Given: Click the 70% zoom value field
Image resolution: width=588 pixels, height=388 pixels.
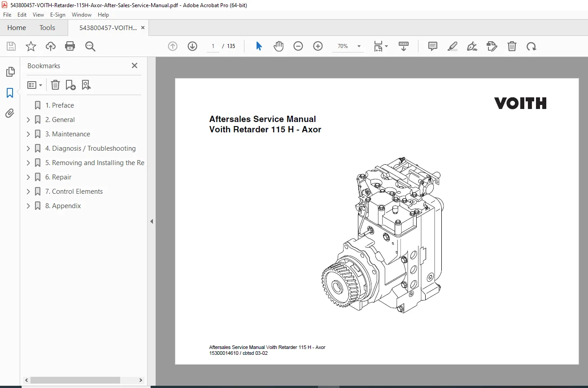Looking at the screenshot, I should [x=343, y=46].
